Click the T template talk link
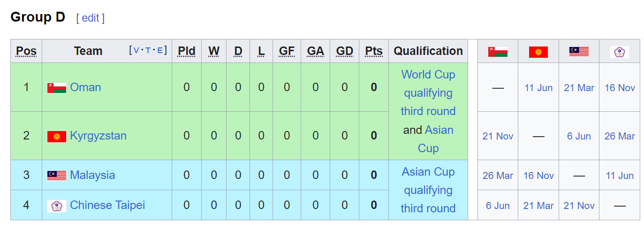 pos(148,50)
